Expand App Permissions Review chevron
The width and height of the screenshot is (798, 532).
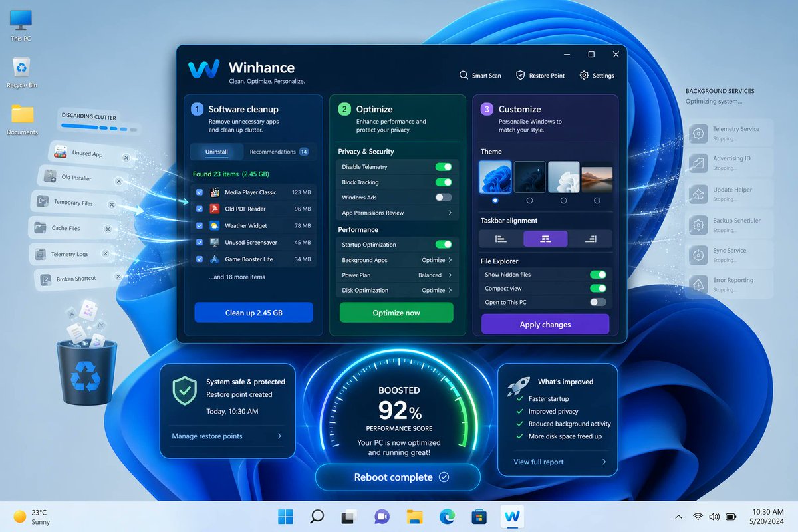(x=450, y=213)
